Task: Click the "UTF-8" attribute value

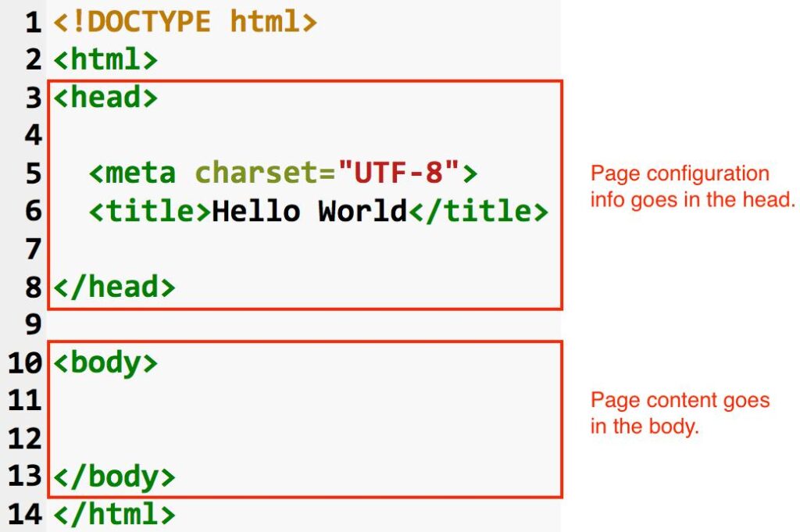Action: click(398, 172)
